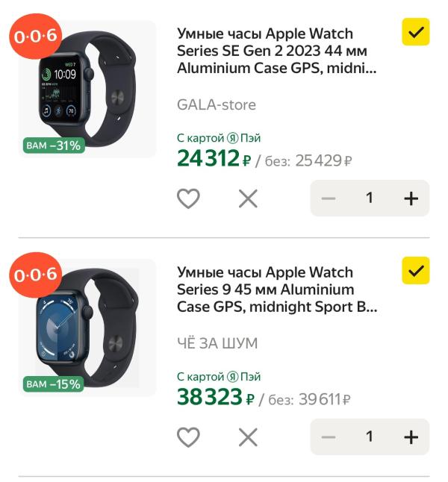Increase quantity of Apple Watch Series 9 with plus
The width and height of the screenshot is (448, 482).
tap(411, 436)
